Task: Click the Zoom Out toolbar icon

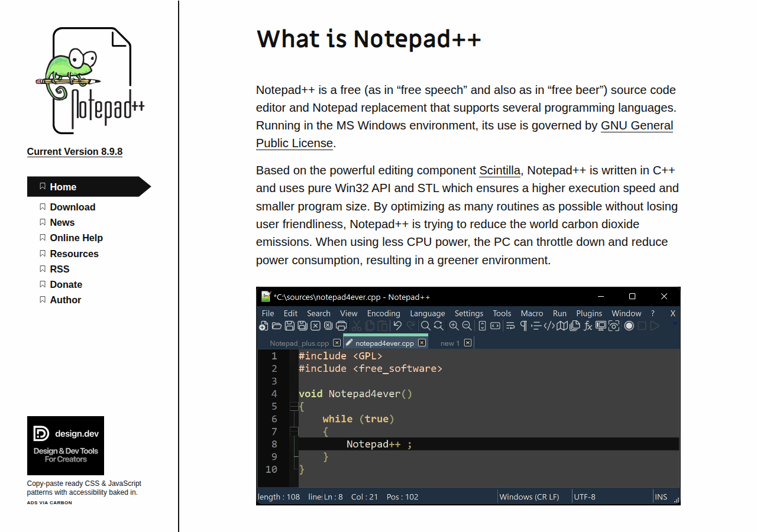Action: [x=467, y=326]
